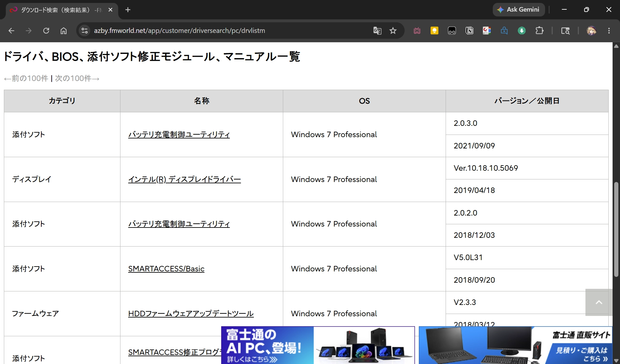Open the pink TV extension icon

[x=417, y=31]
